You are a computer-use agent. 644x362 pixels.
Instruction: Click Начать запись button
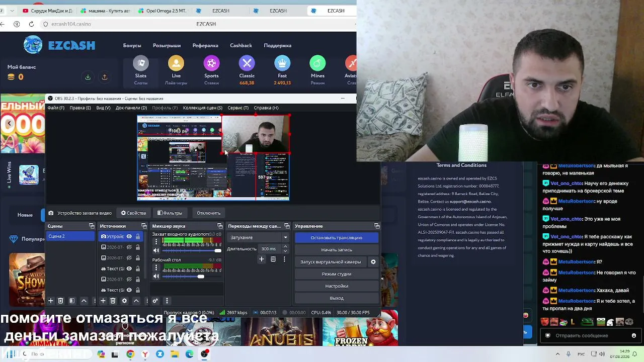[x=337, y=250]
